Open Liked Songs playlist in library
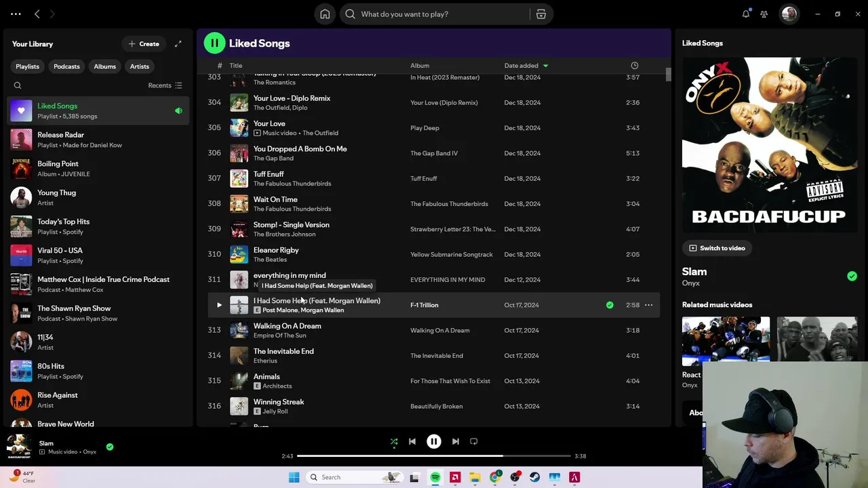This screenshot has height=488, width=868. [98, 110]
